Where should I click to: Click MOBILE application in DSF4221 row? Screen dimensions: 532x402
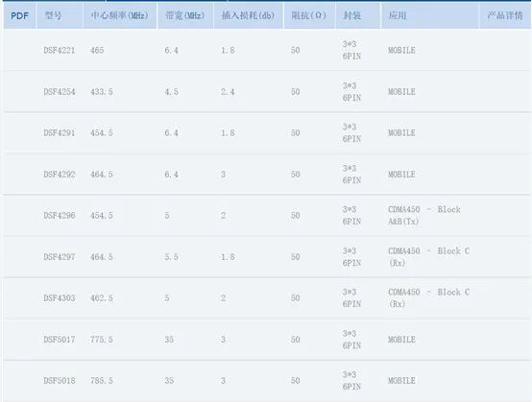pyautogui.click(x=401, y=51)
